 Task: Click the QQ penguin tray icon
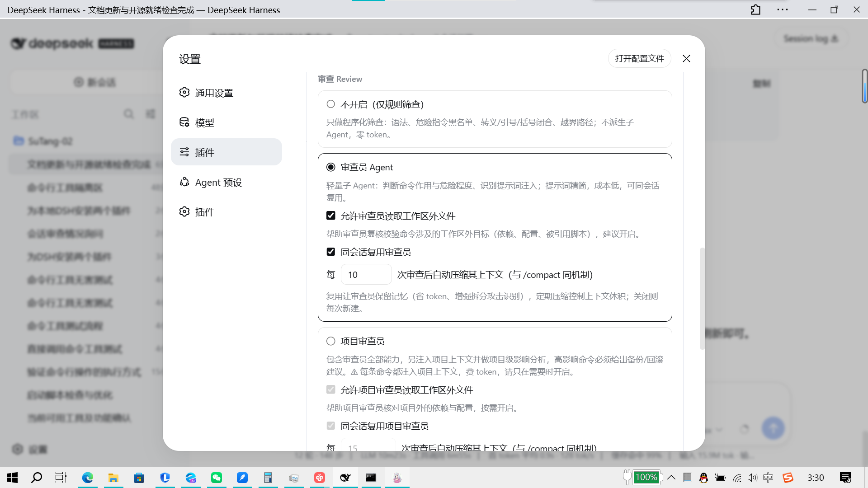point(703,478)
